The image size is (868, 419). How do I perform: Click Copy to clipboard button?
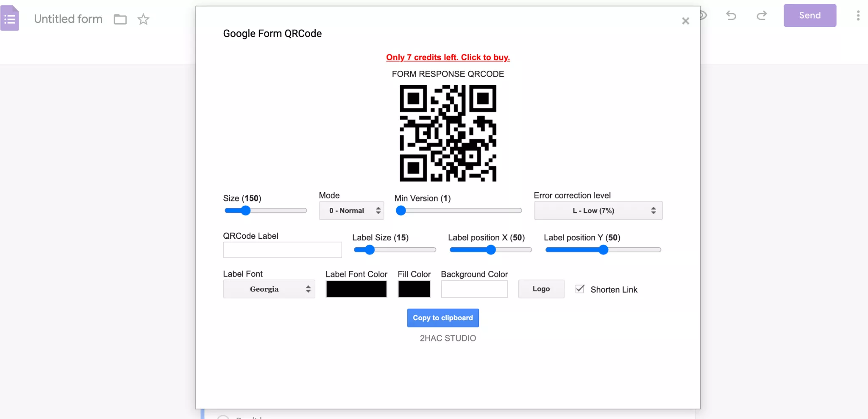click(443, 318)
